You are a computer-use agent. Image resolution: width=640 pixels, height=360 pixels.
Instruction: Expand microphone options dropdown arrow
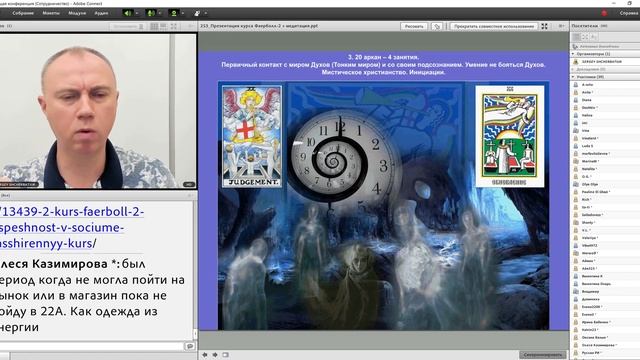[160, 13]
